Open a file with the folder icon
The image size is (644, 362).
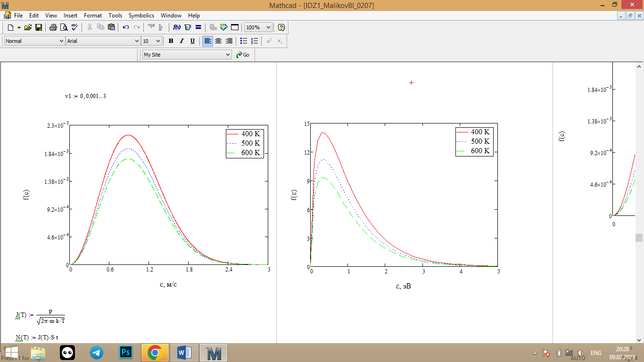click(x=28, y=27)
